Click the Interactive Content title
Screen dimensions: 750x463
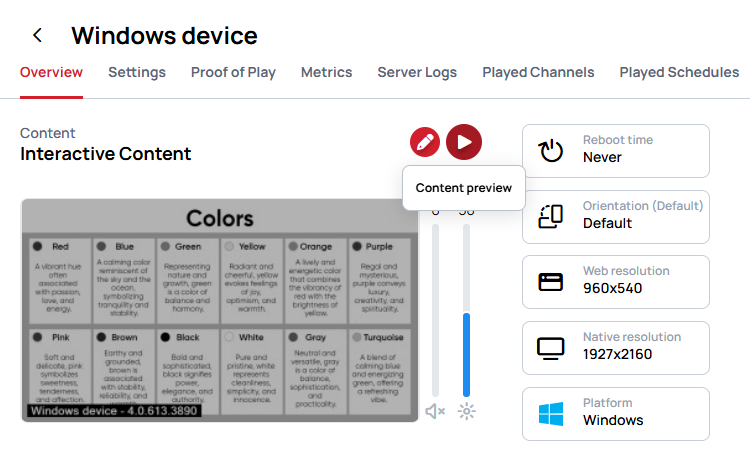click(106, 154)
